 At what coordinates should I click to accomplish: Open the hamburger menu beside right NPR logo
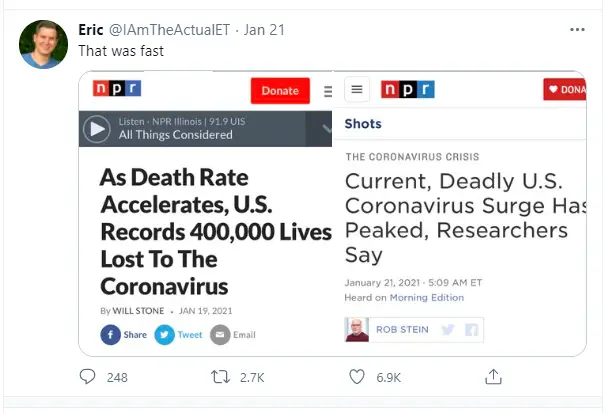click(357, 90)
